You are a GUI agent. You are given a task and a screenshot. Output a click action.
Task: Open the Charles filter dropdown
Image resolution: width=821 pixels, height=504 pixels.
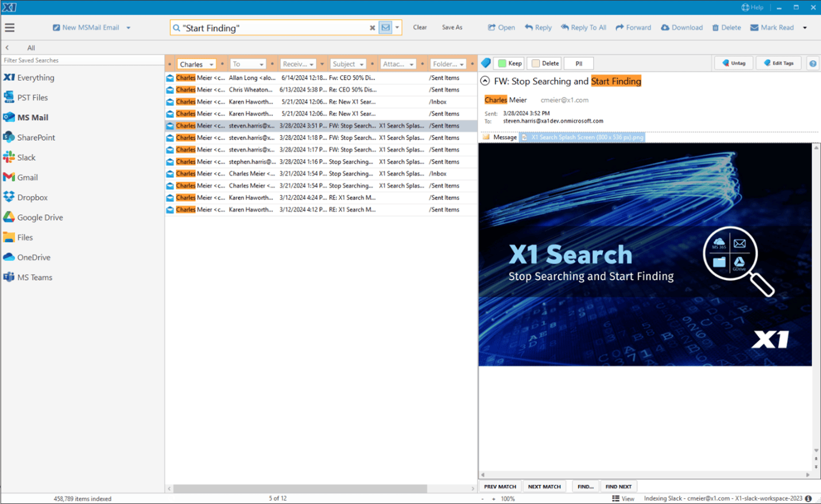pos(210,64)
